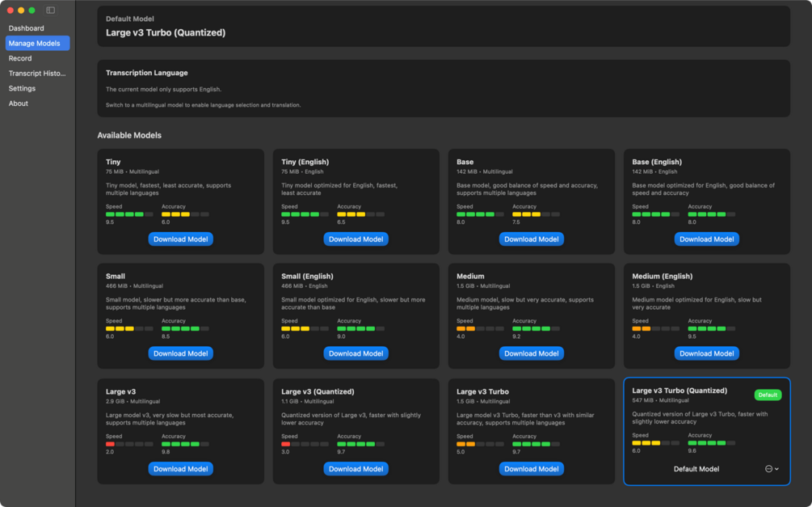
Task: Click the green Default badge
Action: point(768,395)
